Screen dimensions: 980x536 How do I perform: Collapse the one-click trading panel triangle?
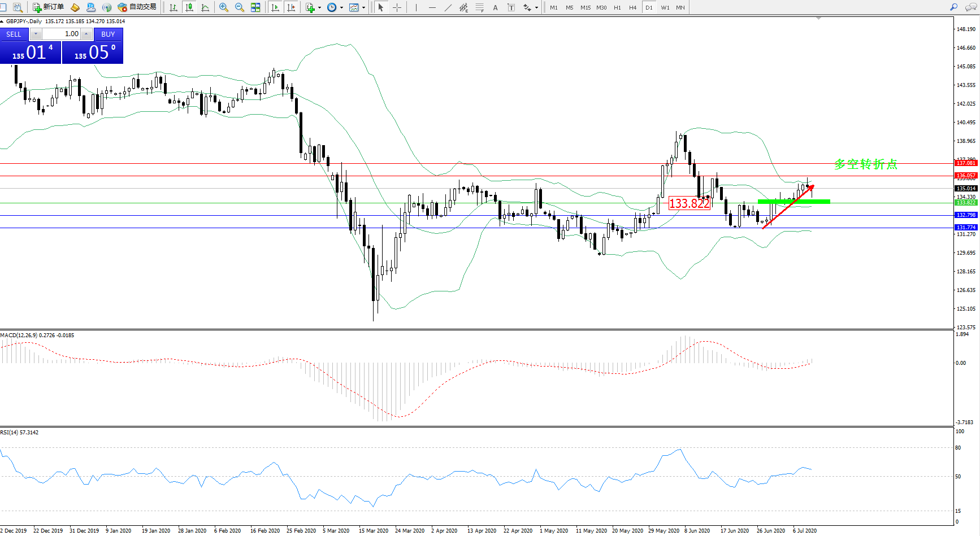(2, 21)
